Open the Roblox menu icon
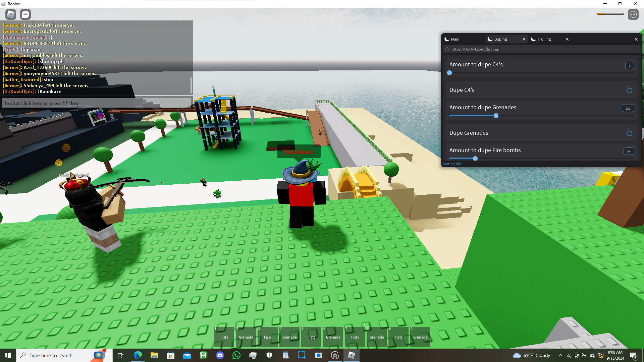Screen dimensions: 644x362 11,14
